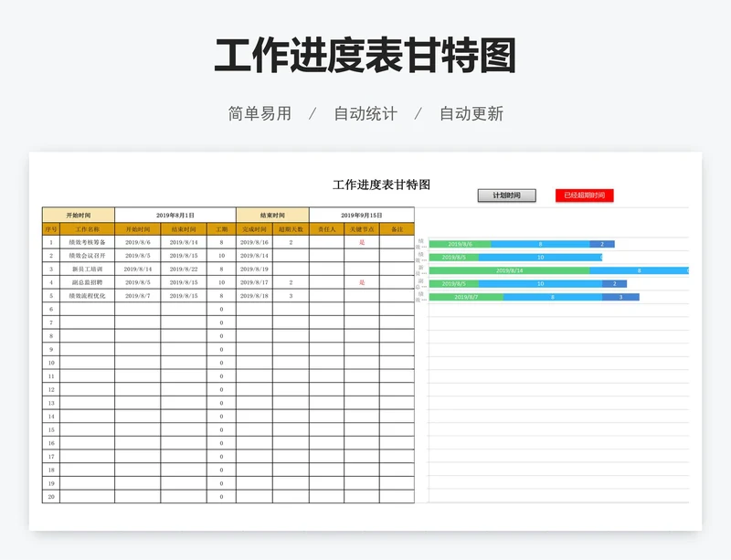731x560 pixels.
Task: Click completion date 2019/8/17 cell
Action: coord(254,282)
